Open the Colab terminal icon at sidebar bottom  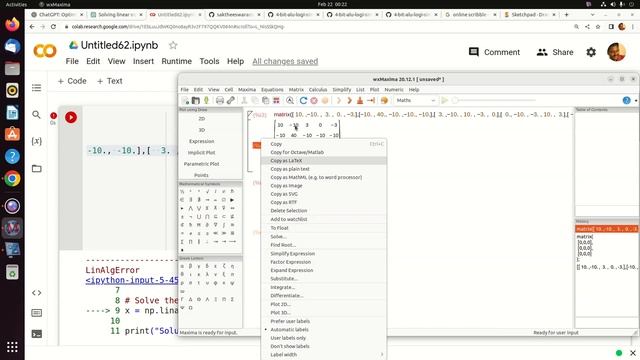click(36, 334)
